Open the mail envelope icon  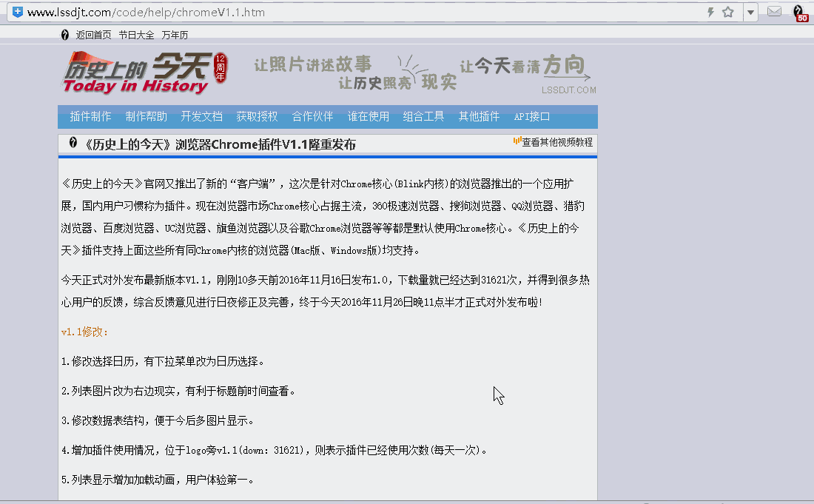point(774,11)
